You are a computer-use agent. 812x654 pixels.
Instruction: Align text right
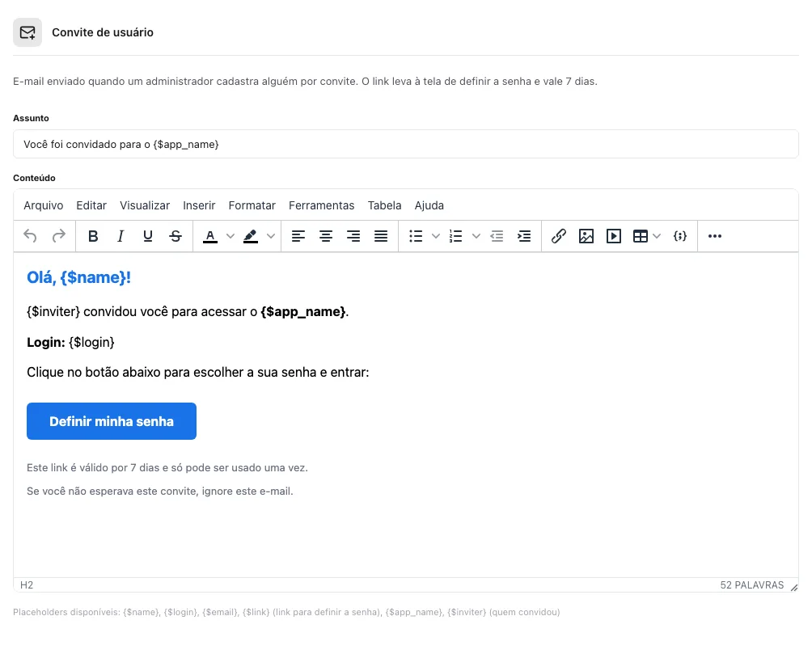(353, 236)
